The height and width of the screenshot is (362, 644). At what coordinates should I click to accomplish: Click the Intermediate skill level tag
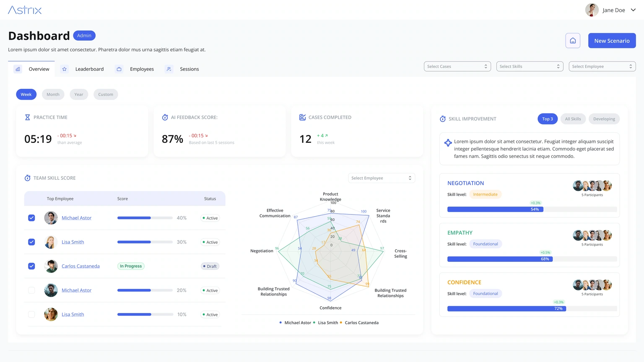(485, 194)
